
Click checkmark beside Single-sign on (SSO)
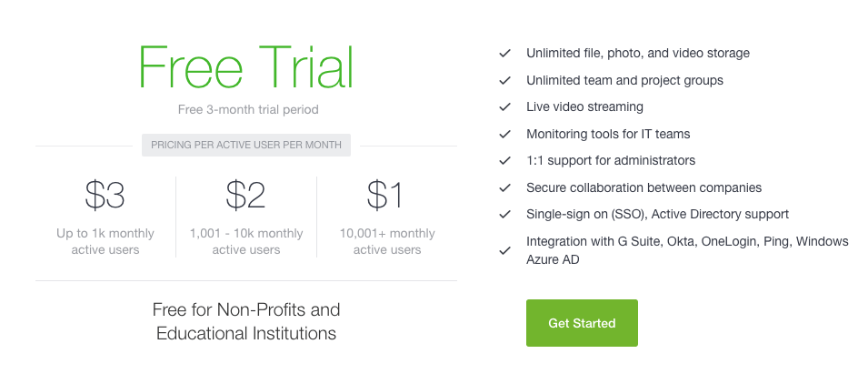click(x=504, y=215)
